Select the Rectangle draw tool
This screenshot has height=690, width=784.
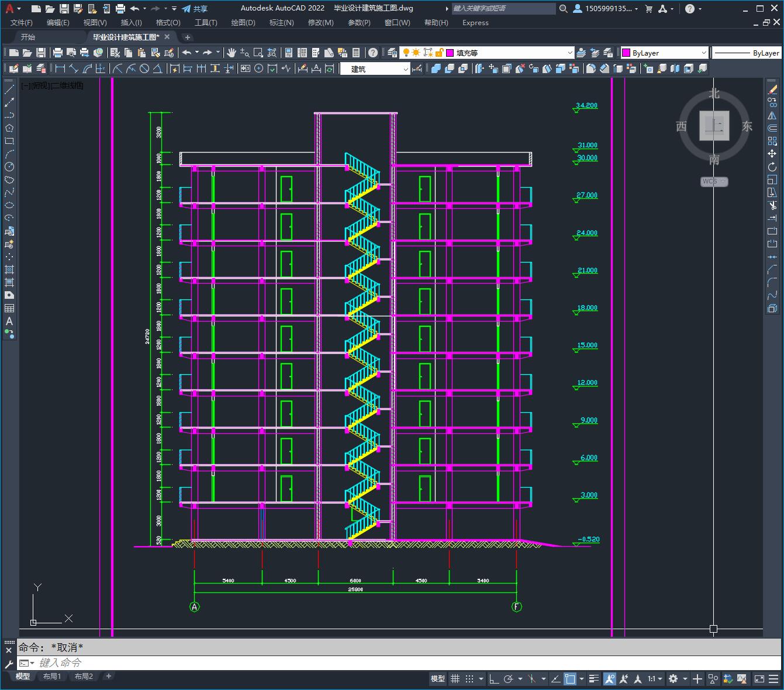tap(9, 141)
